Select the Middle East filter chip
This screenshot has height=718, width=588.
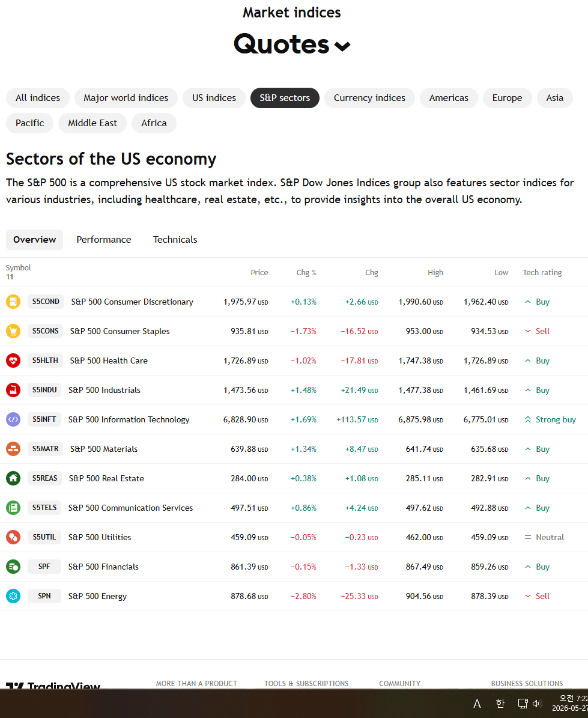point(92,123)
